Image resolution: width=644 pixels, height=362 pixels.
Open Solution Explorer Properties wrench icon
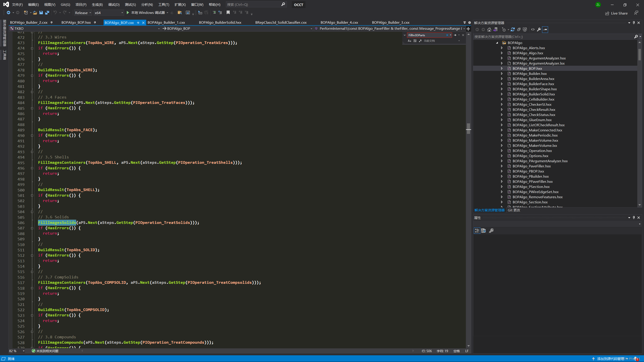click(x=539, y=29)
